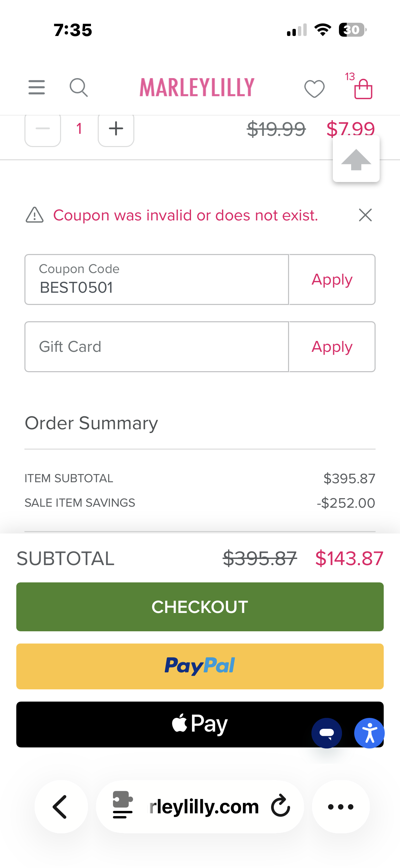Image resolution: width=400 pixels, height=868 pixels.
Task: Apply the gift card
Action: [332, 347]
